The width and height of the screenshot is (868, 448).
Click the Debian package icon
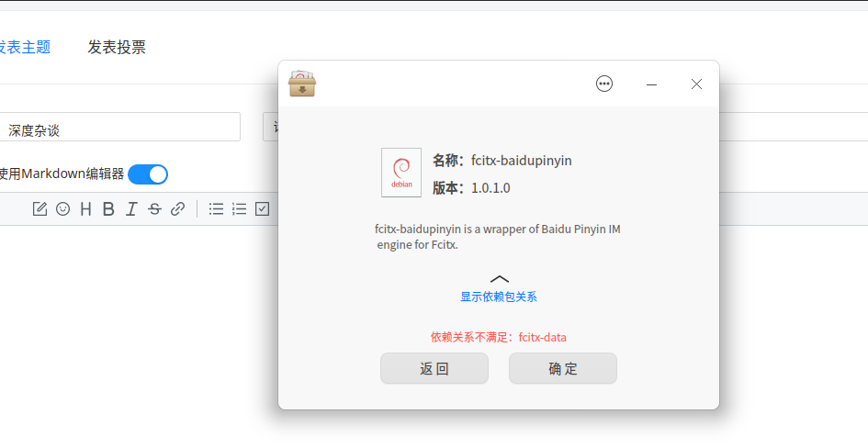point(401,173)
